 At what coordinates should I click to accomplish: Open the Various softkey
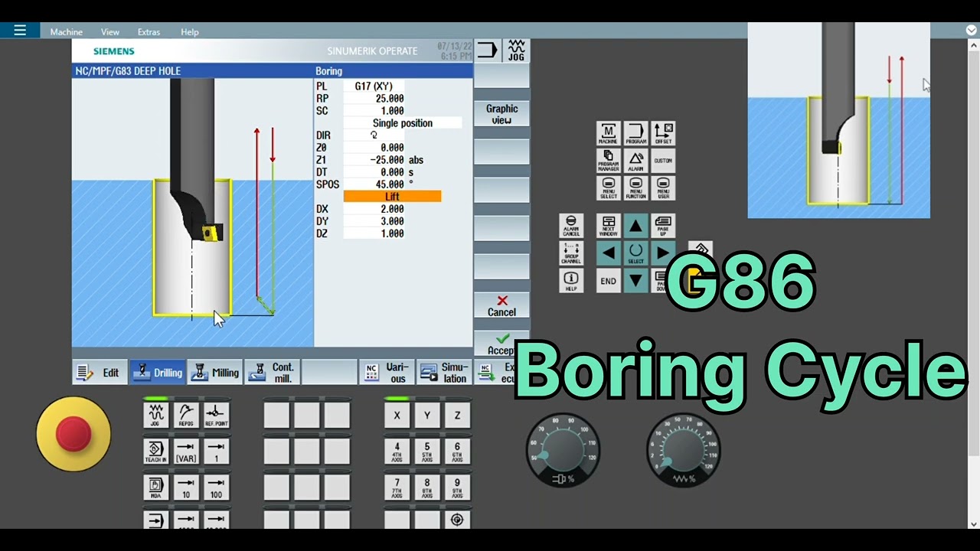point(387,373)
